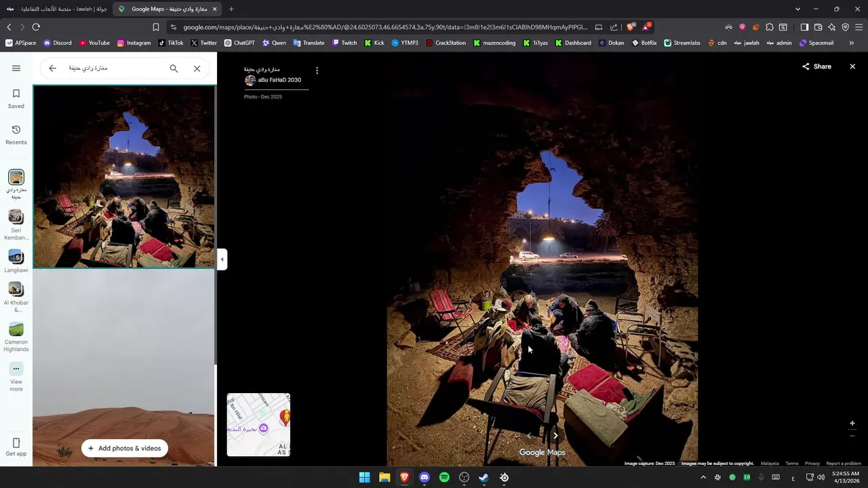
Task: Toggle the browser sidebar panel
Action: [804, 27]
